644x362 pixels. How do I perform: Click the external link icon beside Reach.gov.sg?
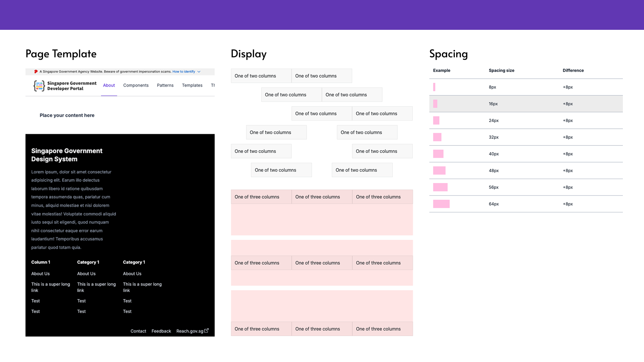207,330
